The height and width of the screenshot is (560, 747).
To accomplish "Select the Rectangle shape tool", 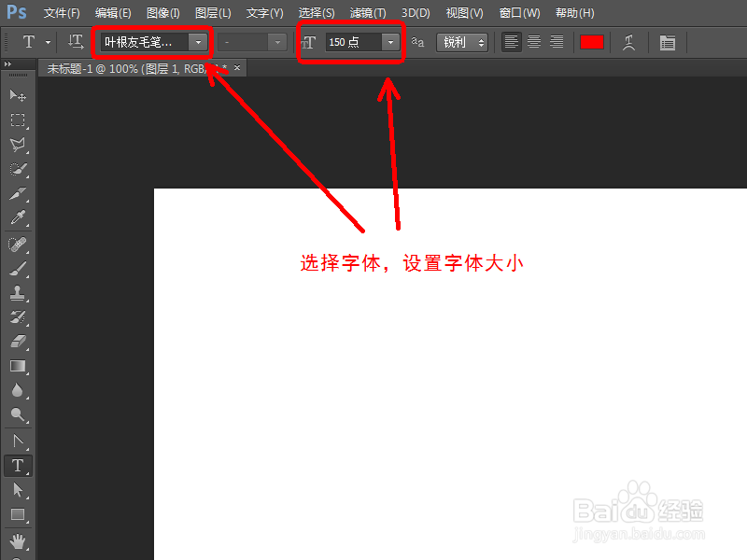I will [18, 515].
